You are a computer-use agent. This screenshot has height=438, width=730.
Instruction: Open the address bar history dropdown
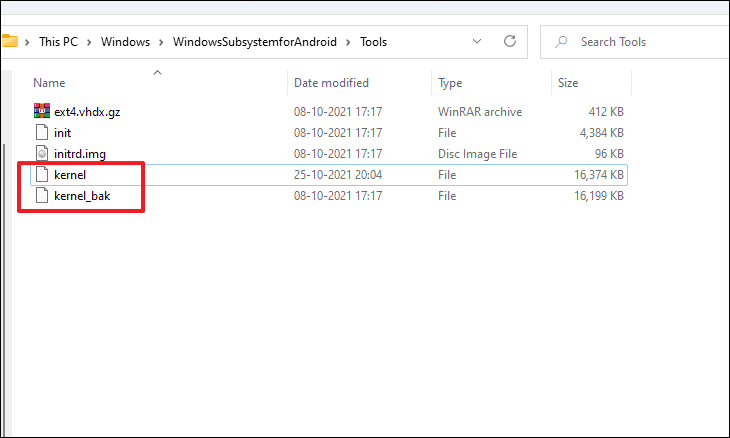(477, 41)
